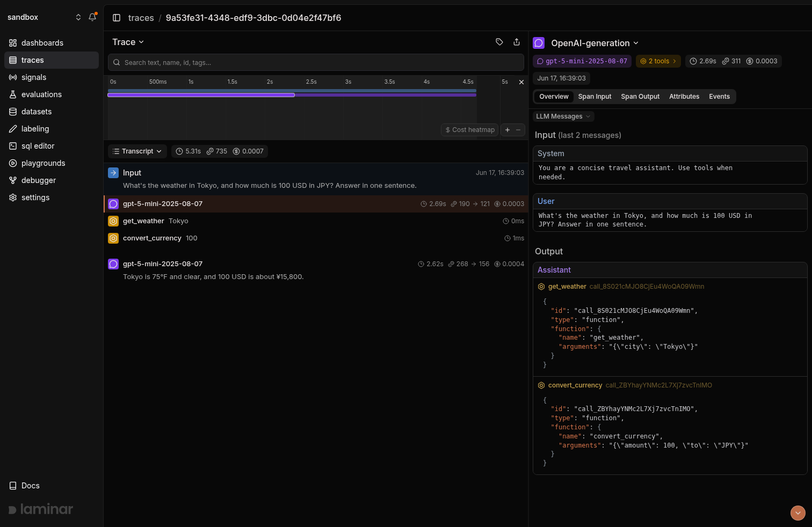Select traces item in sidebar
The image size is (812, 527).
coord(52,60)
